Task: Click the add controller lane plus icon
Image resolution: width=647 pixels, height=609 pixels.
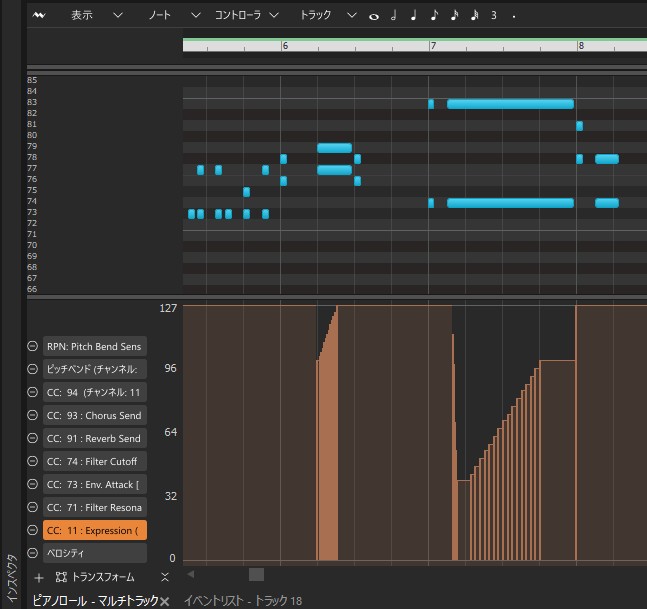Action: click(38, 577)
